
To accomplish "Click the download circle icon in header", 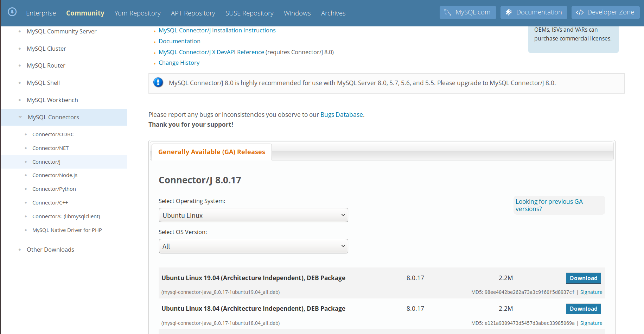I will [12, 12].
